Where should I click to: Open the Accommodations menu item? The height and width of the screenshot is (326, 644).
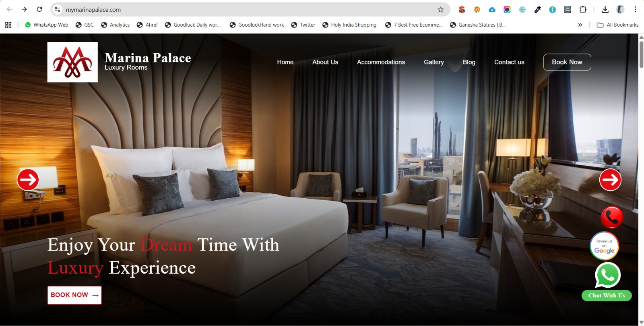381,62
